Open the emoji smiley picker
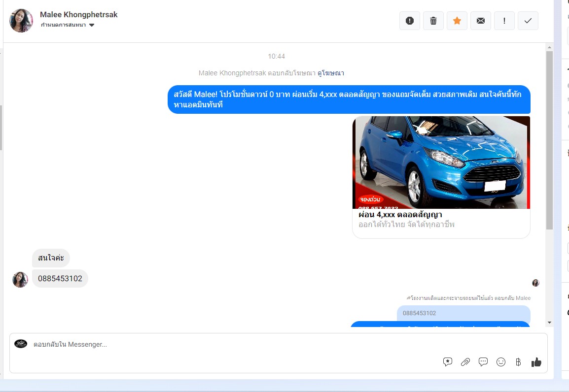Image resolution: width=569 pixels, height=392 pixels. pos(501,362)
